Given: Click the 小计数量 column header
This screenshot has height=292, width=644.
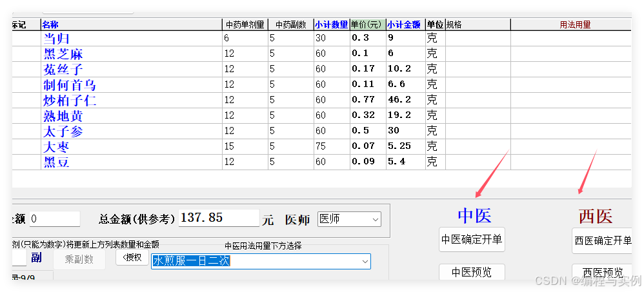Looking at the screenshot, I should [x=332, y=24].
